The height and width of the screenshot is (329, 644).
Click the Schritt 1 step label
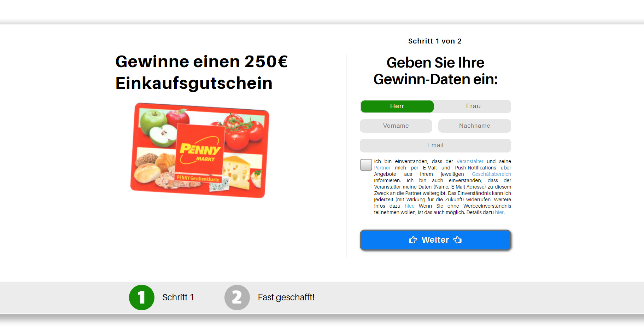pos(178,298)
